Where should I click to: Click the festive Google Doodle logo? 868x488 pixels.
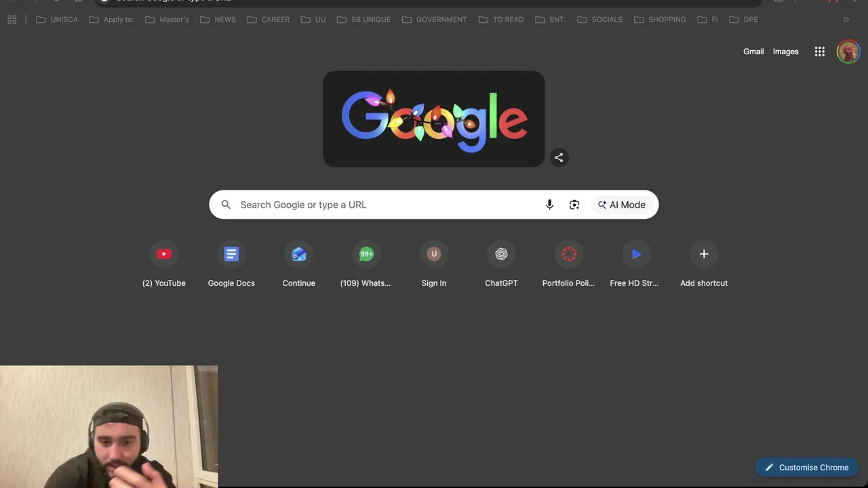coord(434,119)
